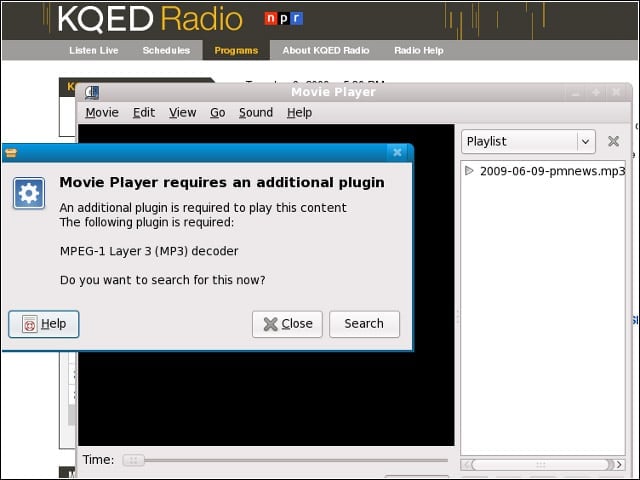
Task: Click the play indicator beside pmnews.mp3
Action: [469, 171]
